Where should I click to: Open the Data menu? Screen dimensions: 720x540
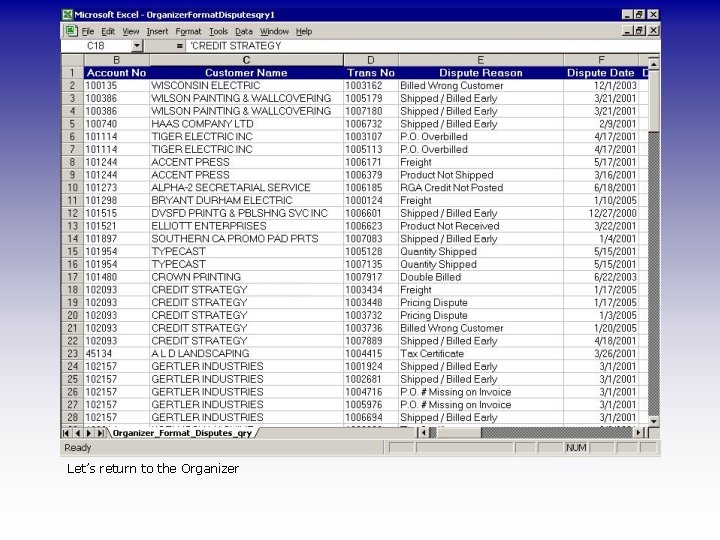coord(244,32)
